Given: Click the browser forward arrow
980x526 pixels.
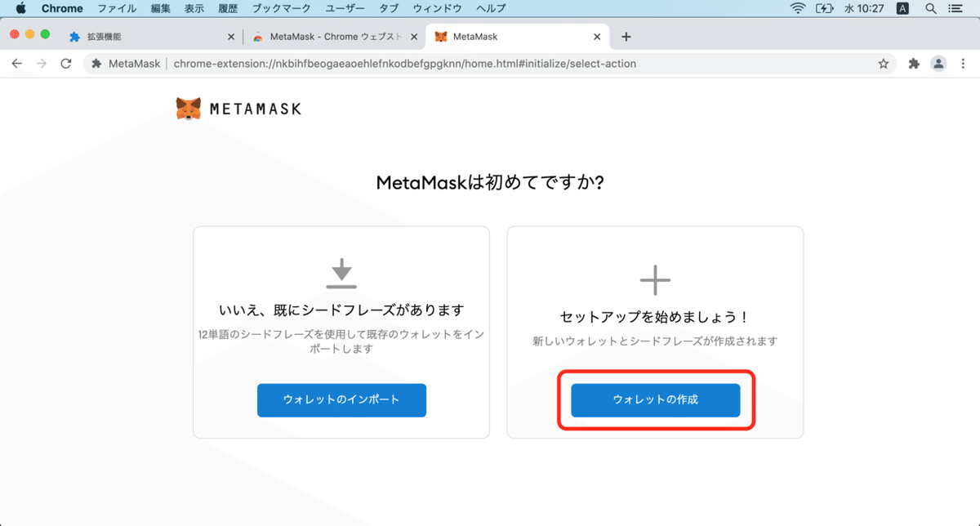Looking at the screenshot, I should tap(42, 63).
